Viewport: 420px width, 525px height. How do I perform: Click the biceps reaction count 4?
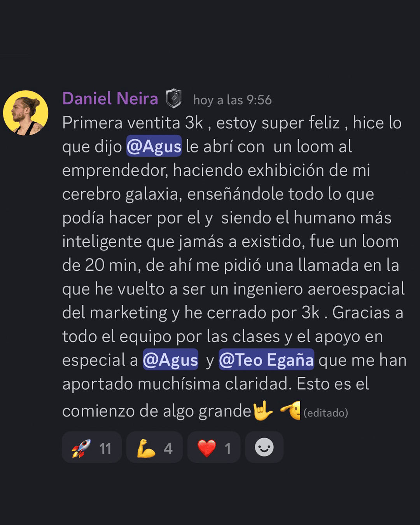click(168, 449)
